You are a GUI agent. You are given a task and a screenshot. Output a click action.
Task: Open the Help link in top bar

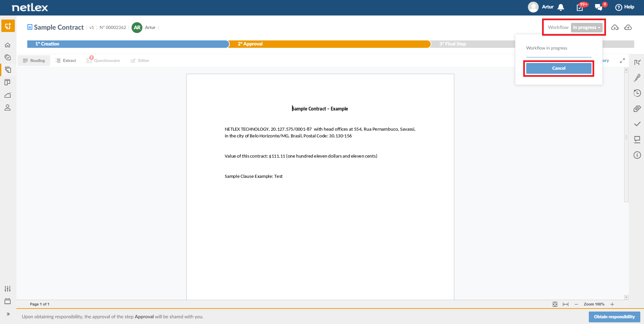pyautogui.click(x=625, y=7)
